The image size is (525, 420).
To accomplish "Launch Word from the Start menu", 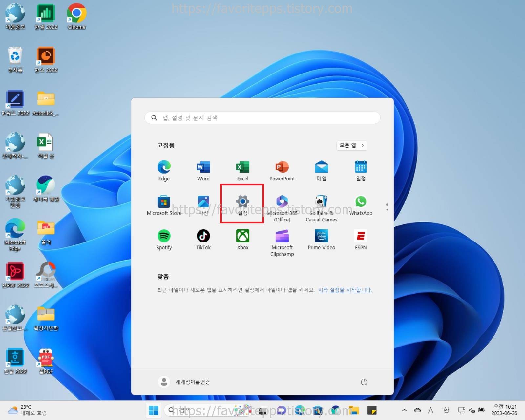I will click(203, 171).
